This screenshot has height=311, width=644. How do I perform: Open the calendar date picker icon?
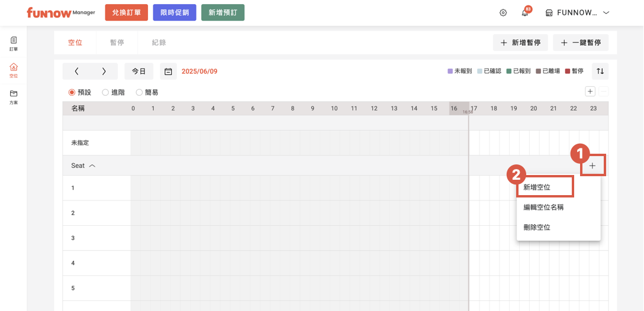[x=168, y=72]
